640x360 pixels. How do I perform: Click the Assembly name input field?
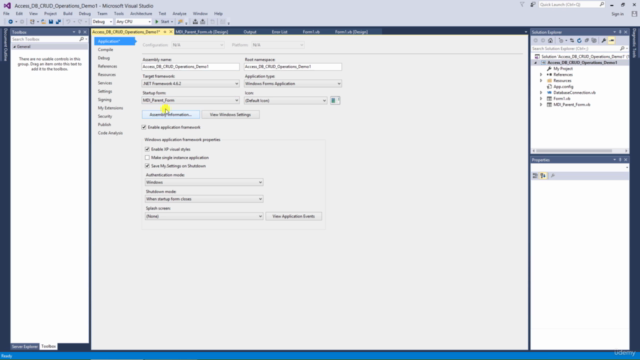[191, 67]
